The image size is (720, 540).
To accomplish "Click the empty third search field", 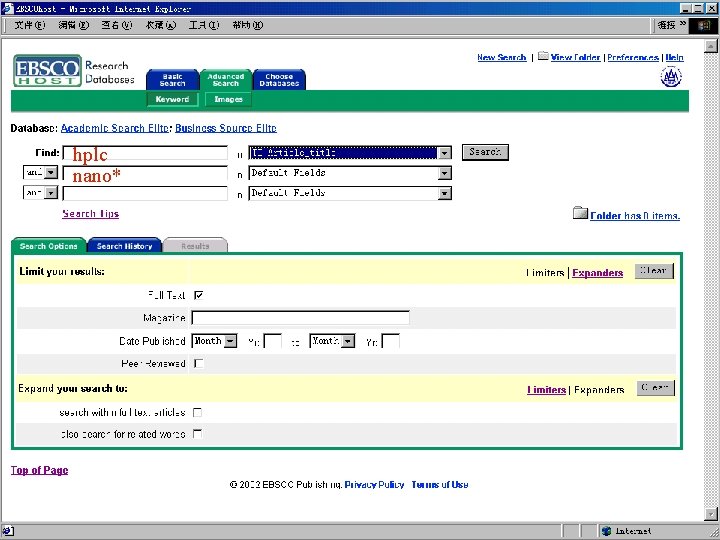I will coord(145,193).
